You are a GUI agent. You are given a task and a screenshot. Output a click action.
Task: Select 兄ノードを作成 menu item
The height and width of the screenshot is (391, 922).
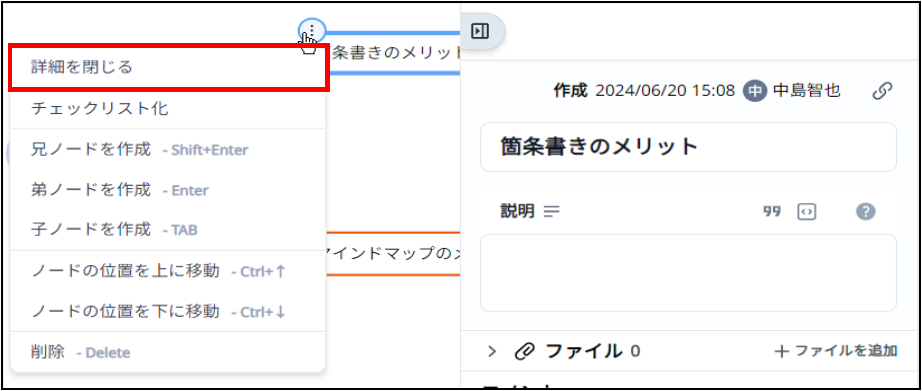168,149
